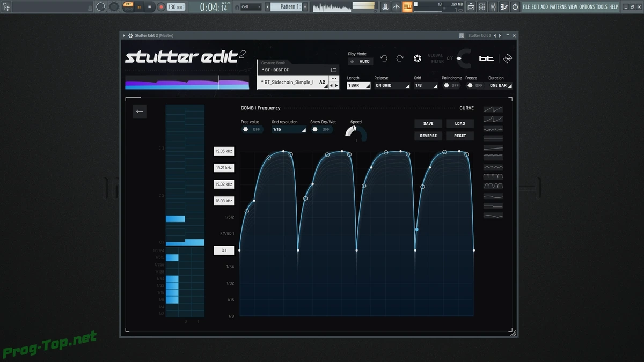Select the last curve preset thumbnail
This screenshot has width=644, height=362.
tap(493, 216)
